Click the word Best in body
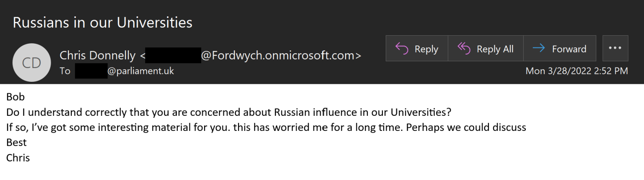The height and width of the screenshot is (180, 644). click(x=16, y=143)
